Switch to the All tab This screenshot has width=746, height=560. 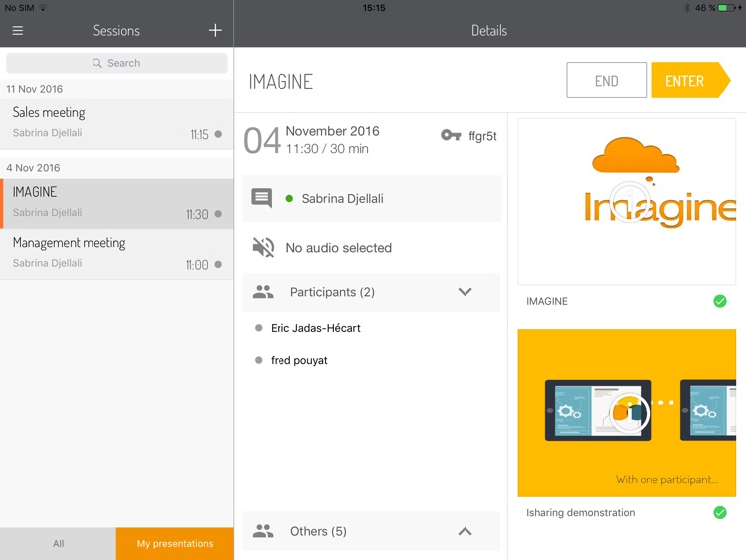[58, 544]
